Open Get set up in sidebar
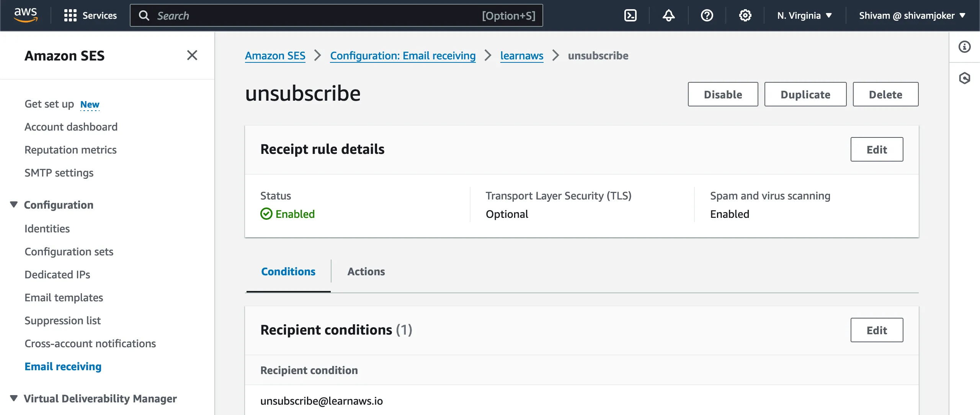This screenshot has height=415, width=980. (49, 104)
